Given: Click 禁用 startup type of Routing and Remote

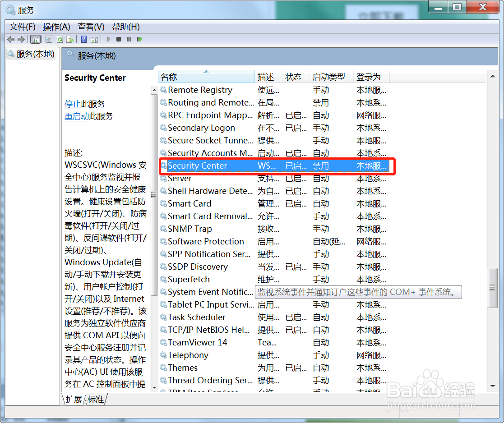Looking at the screenshot, I should click(x=321, y=102).
